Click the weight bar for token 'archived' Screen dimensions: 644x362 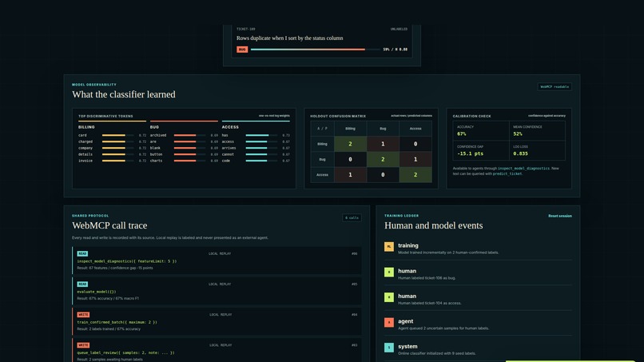189,135
